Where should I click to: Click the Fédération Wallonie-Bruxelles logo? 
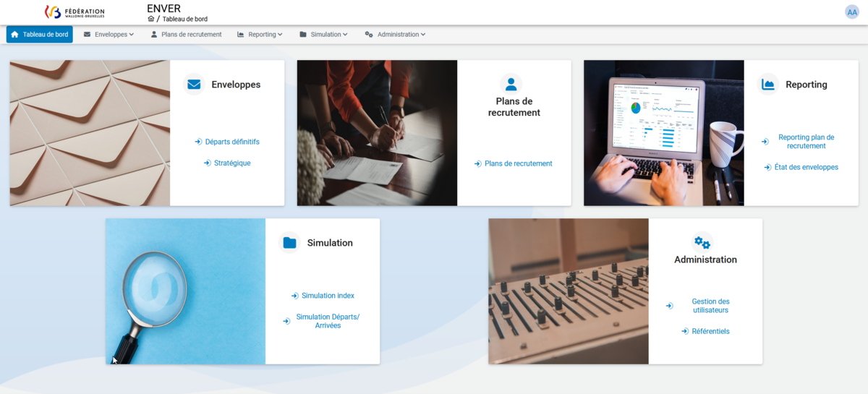coord(75,12)
